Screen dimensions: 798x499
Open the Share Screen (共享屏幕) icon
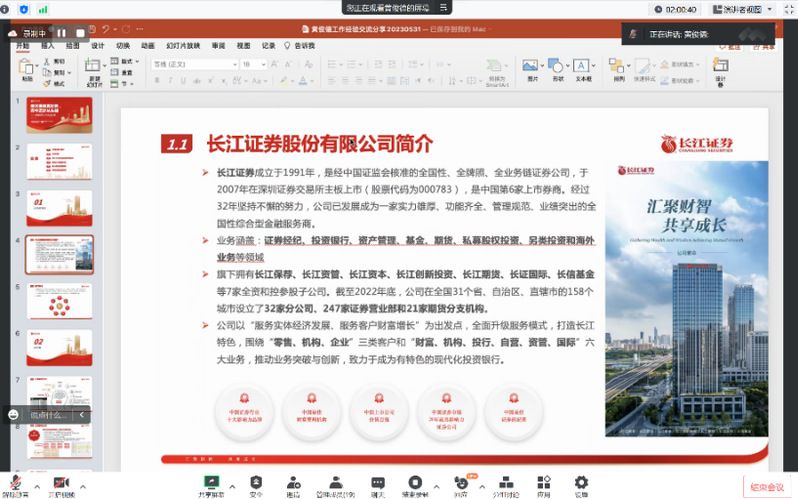pos(211,484)
